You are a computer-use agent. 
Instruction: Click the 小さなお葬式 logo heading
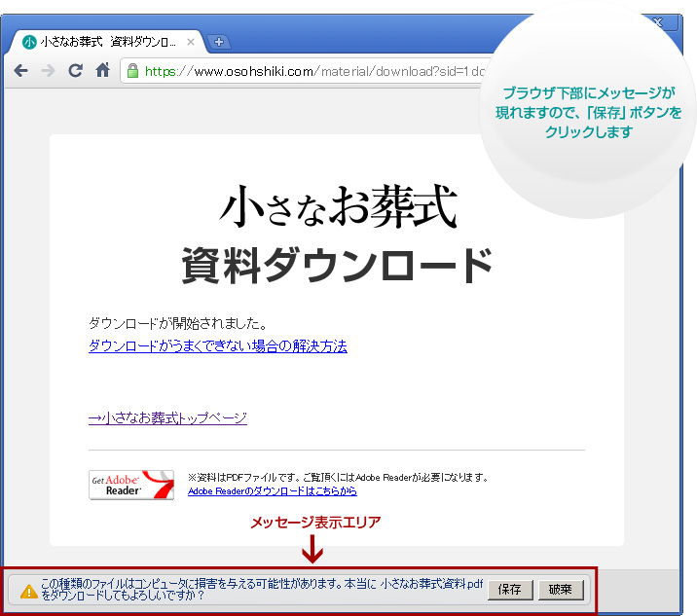338,206
